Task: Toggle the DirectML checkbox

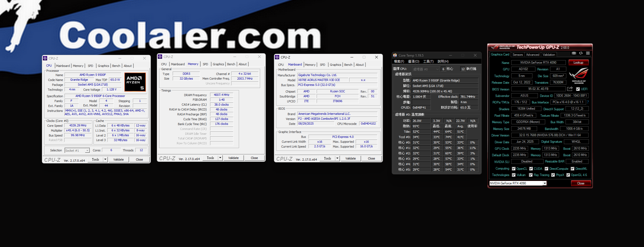Action: 572,169
